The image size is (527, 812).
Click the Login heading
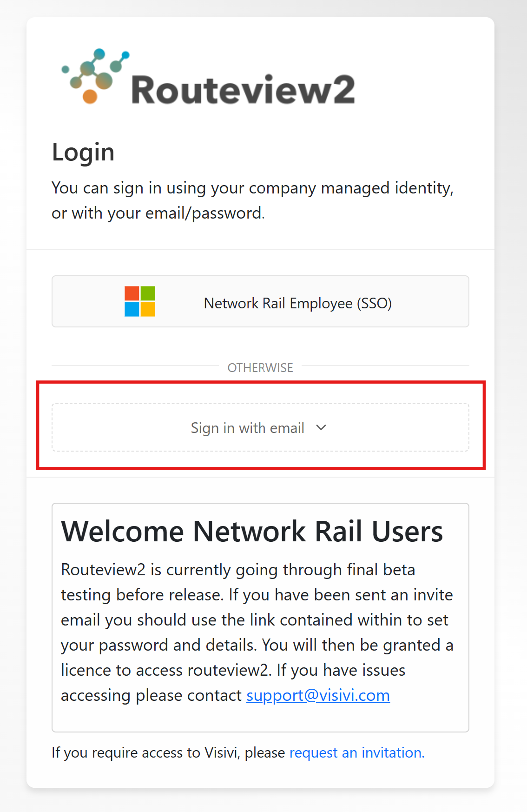click(x=83, y=152)
